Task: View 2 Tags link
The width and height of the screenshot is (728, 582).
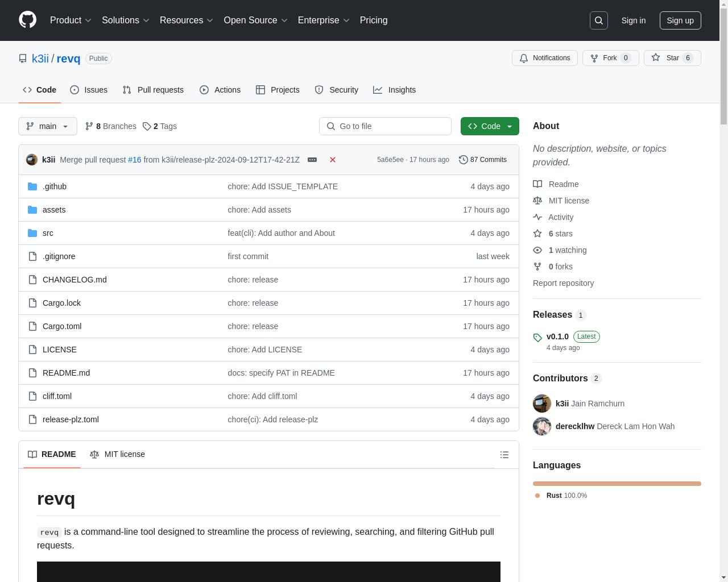Action: [160, 126]
